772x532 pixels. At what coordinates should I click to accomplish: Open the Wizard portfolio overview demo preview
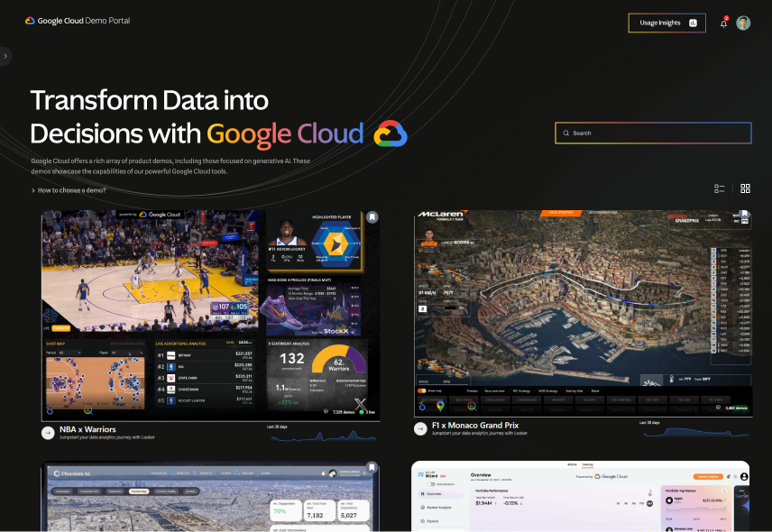(x=581, y=496)
